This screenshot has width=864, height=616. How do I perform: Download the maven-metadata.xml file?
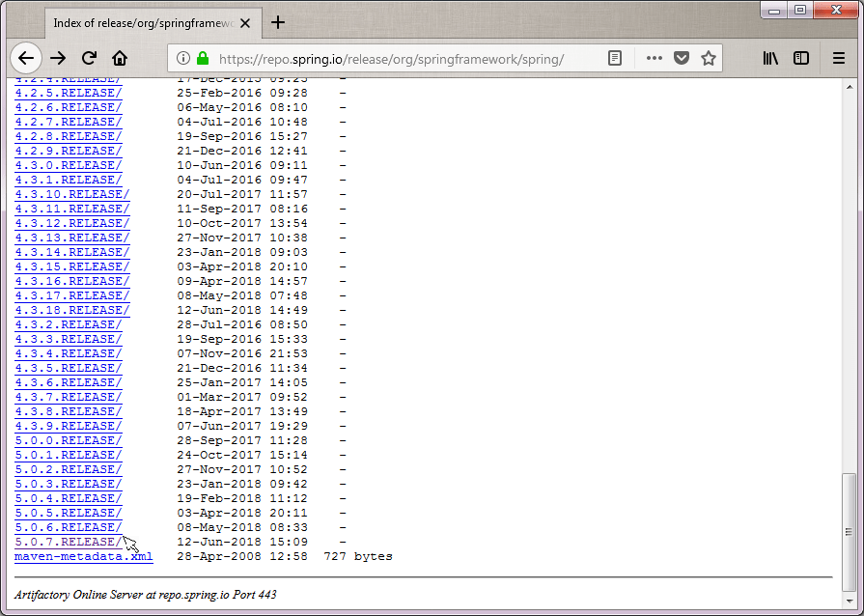pos(83,556)
